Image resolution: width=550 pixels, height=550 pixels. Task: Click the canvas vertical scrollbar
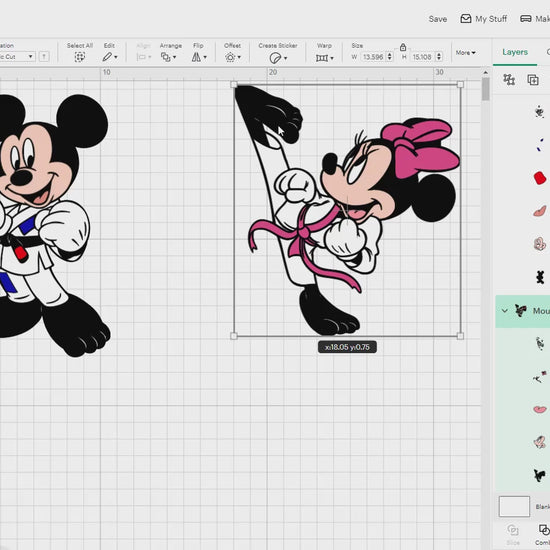point(485,90)
